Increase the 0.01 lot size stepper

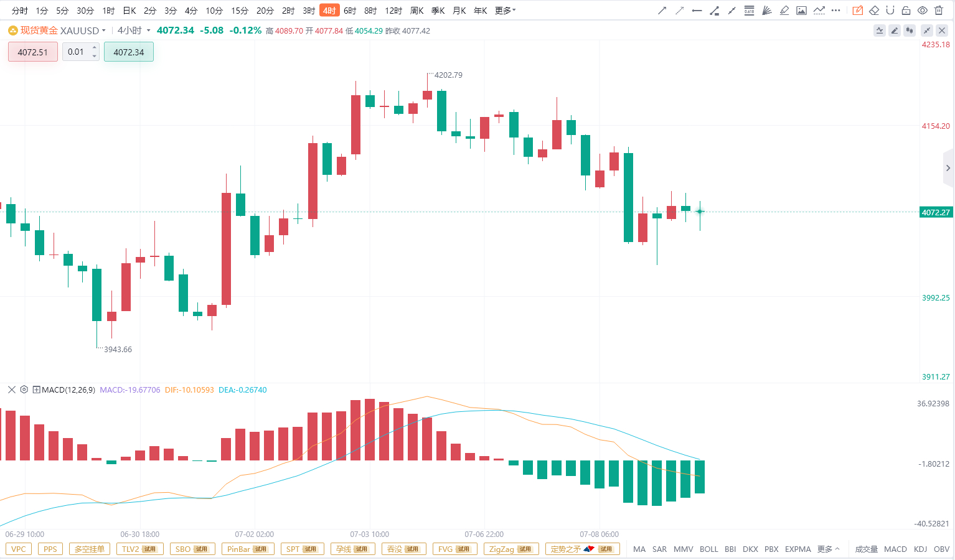tap(95, 47)
